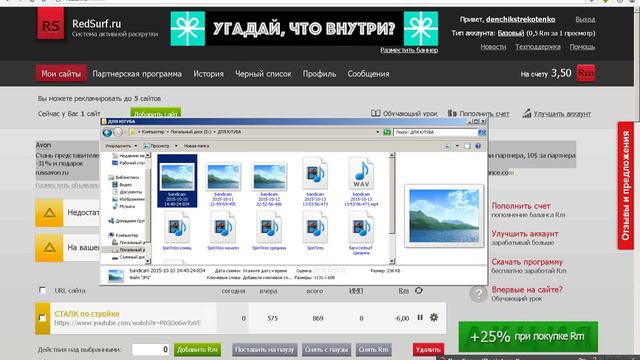The height and width of the screenshot is (360, 640).
Task: Click Поставить на паузу button
Action: pyautogui.click(x=265, y=350)
